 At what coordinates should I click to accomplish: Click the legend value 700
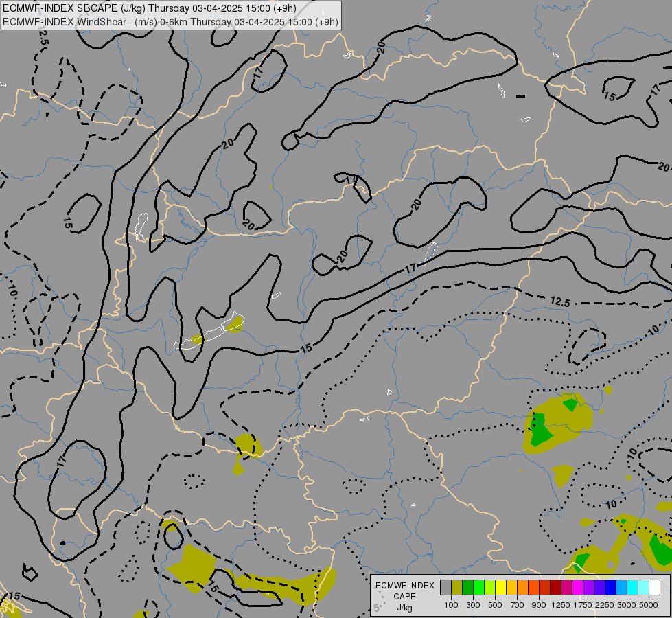pos(518,605)
